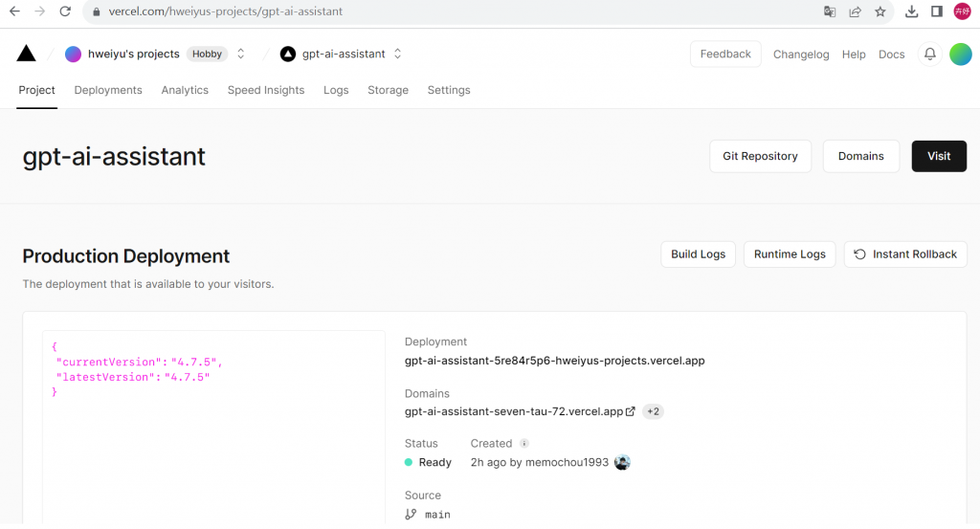Open the deployment URL gpt-ai-assistant-5re84r5p6 link
The width and height of the screenshot is (980, 529).
click(x=555, y=361)
